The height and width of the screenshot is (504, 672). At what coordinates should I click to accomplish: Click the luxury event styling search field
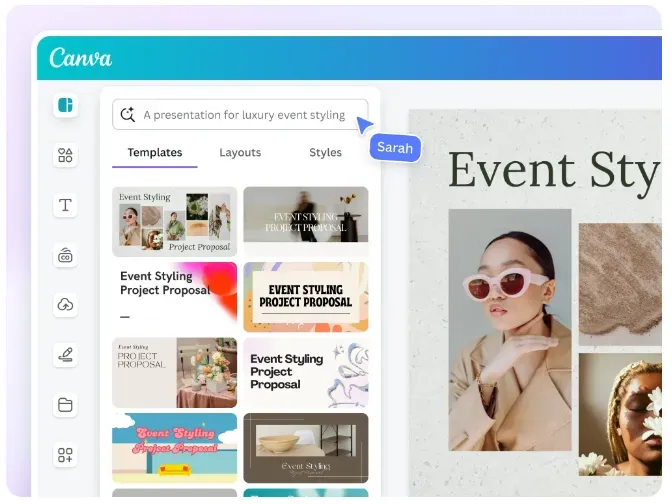(240, 114)
